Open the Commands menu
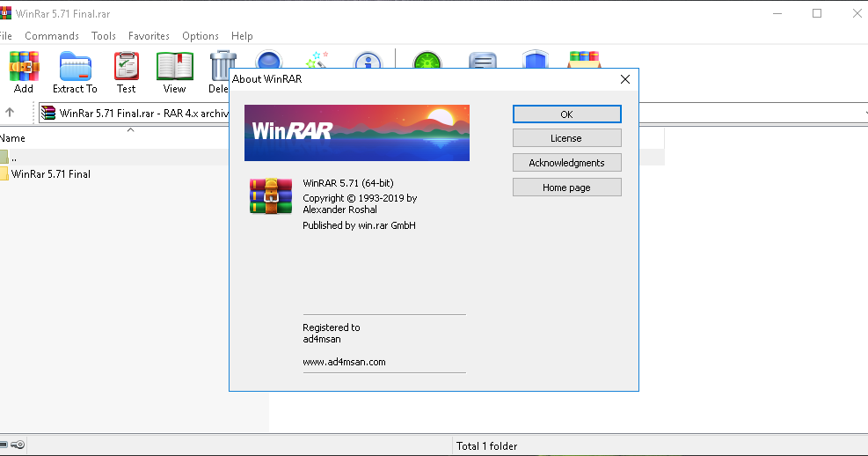This screenshot has height=456, width=868. pos(52,35)
